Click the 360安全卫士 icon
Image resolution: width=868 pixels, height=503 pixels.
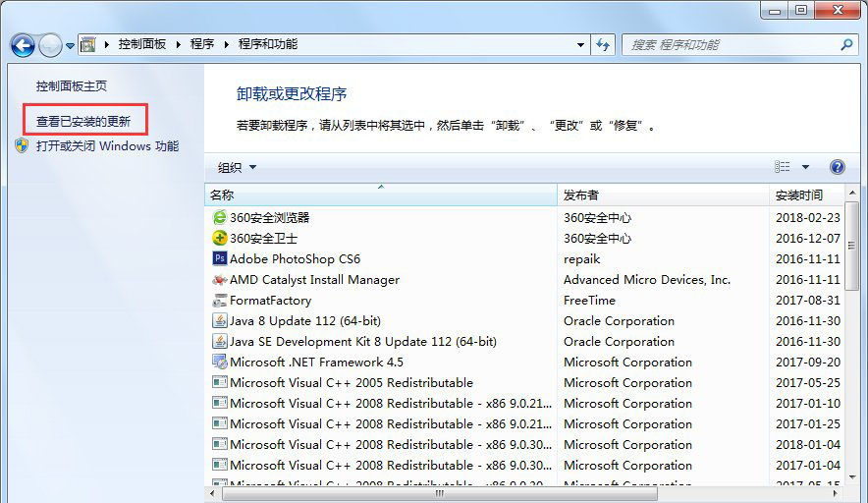click(x=220, y=238)
